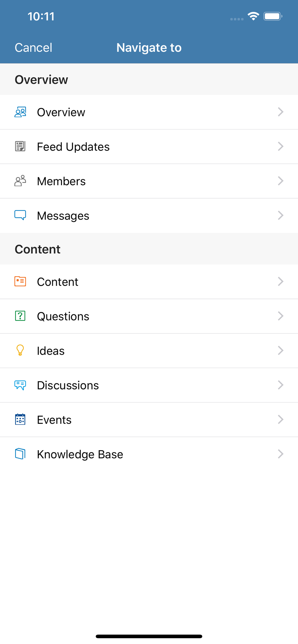Viewport: 298px width, 644px height.
Task: Tap the Discussions chat icon
Action: (x=20, y=385)
